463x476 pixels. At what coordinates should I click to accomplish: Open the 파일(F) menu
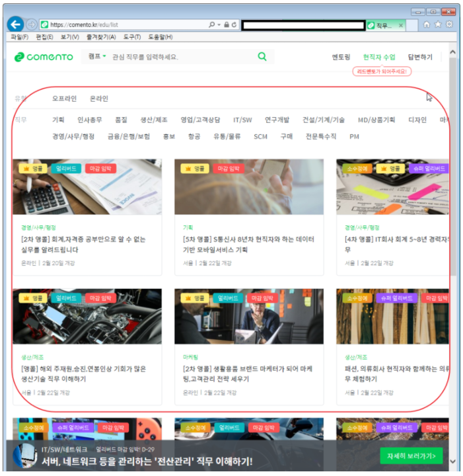tap(19, 37)
